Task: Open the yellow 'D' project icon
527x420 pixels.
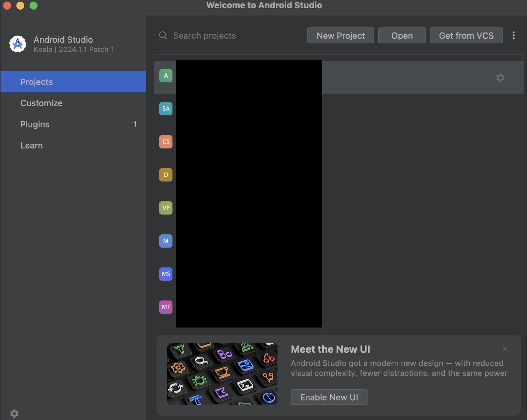Action: pos(166,175)
